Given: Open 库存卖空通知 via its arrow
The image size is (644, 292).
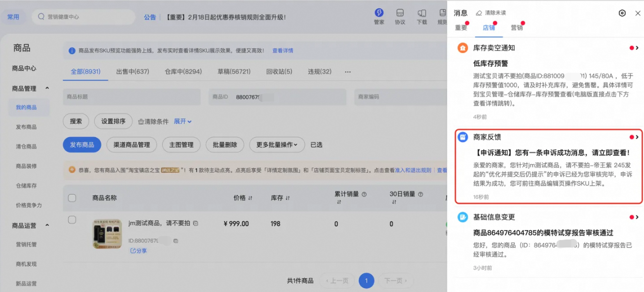Looking at the screenshot, I should 637,48.
